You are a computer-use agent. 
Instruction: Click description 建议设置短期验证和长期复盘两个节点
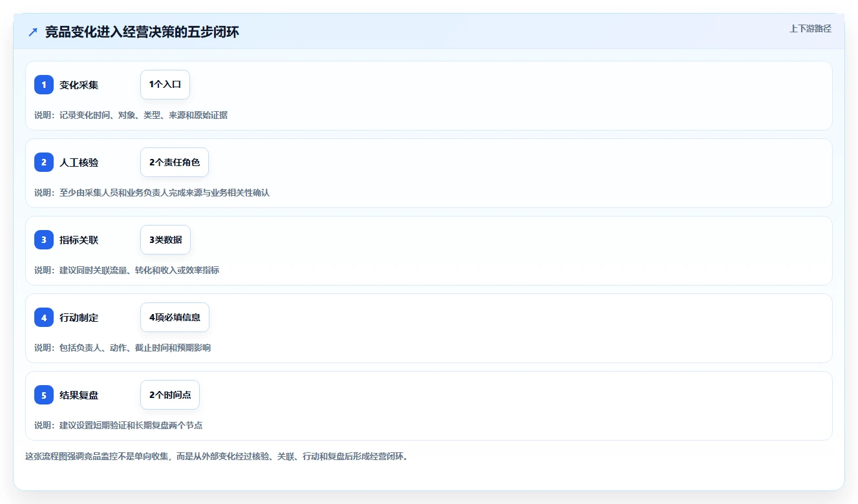pyautogui.click(x=118, y=425)
